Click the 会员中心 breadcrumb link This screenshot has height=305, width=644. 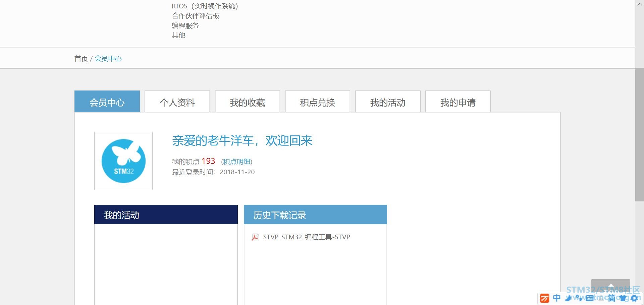tap(108, 59)
